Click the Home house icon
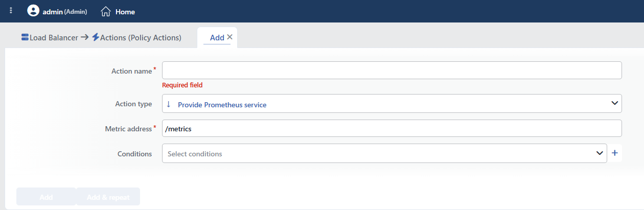644x210 pixels. 106,11
